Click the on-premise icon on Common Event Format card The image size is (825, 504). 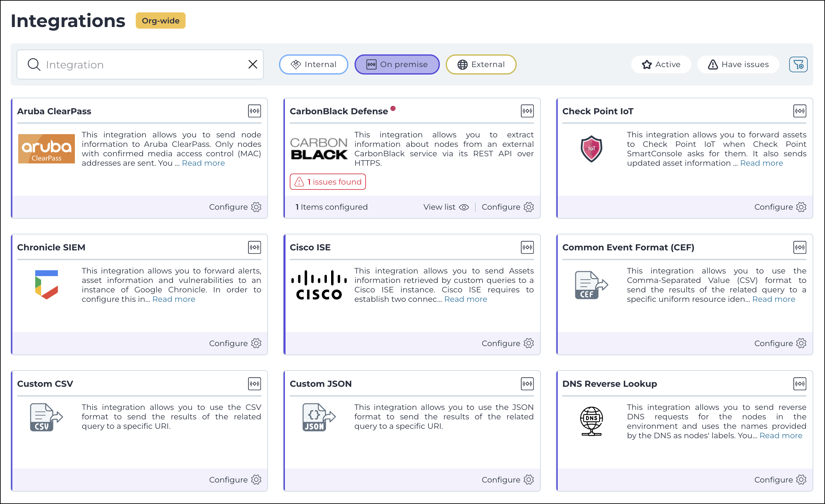[800, 247]
